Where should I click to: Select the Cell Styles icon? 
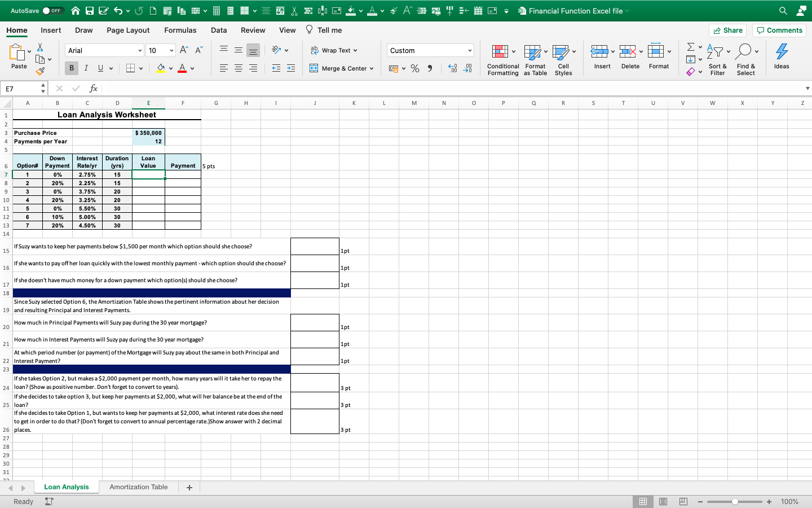coord(563,59)
